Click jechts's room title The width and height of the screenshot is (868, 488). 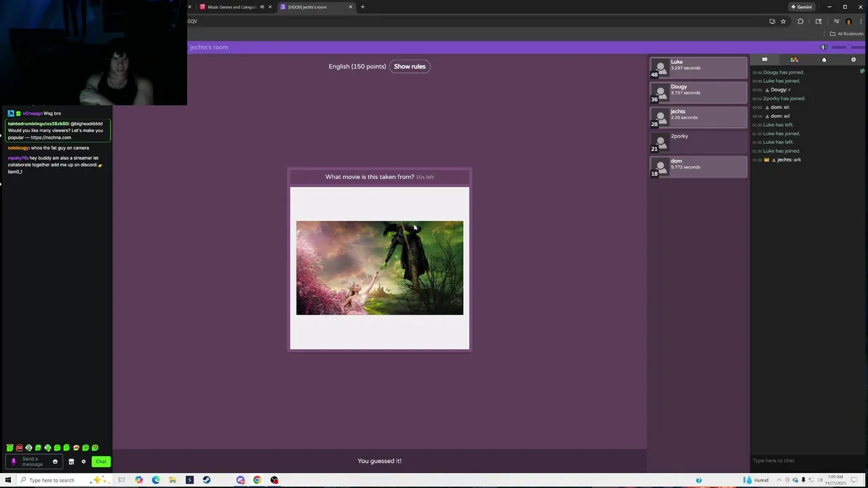click(209, 47)
